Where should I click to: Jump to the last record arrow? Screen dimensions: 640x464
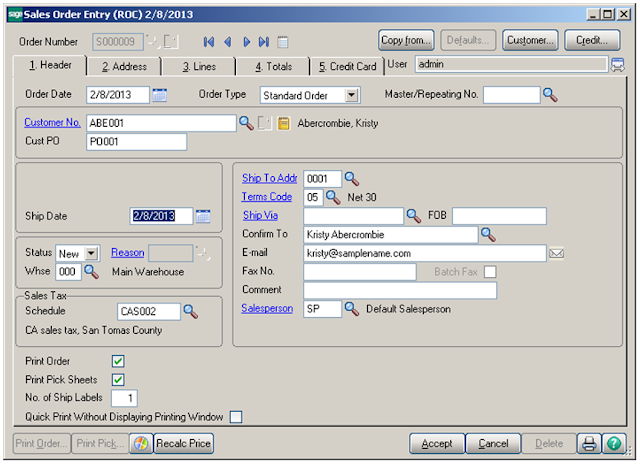(x=263, y=41)
